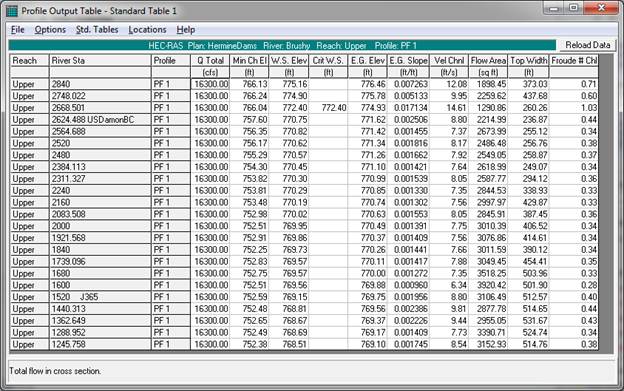Open the File menu

point(18,30)
